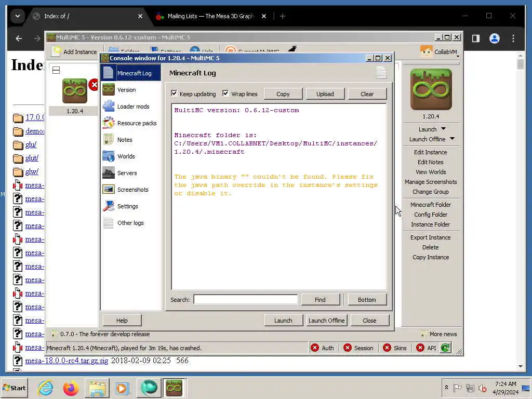
Task: Open Firefox from the taskbar
Action: point(71,388)
